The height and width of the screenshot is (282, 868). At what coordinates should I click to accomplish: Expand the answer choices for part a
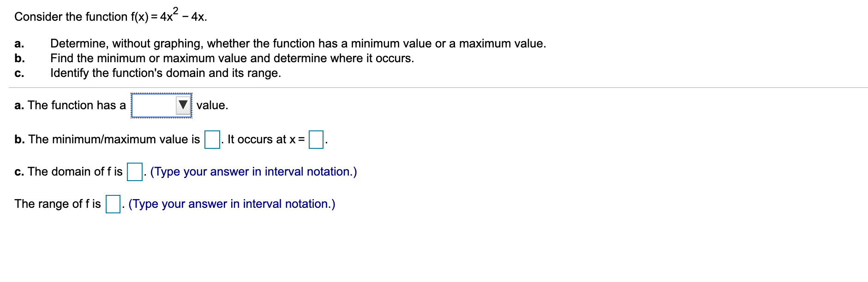click(x=183, y=105)
